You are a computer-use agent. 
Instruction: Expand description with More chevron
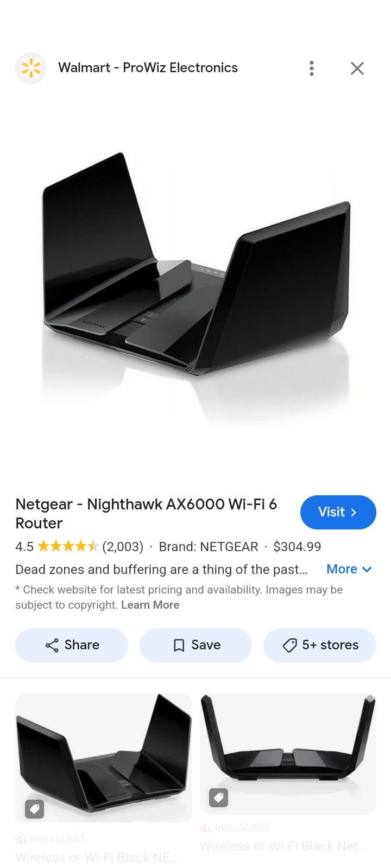pos(349,569)
